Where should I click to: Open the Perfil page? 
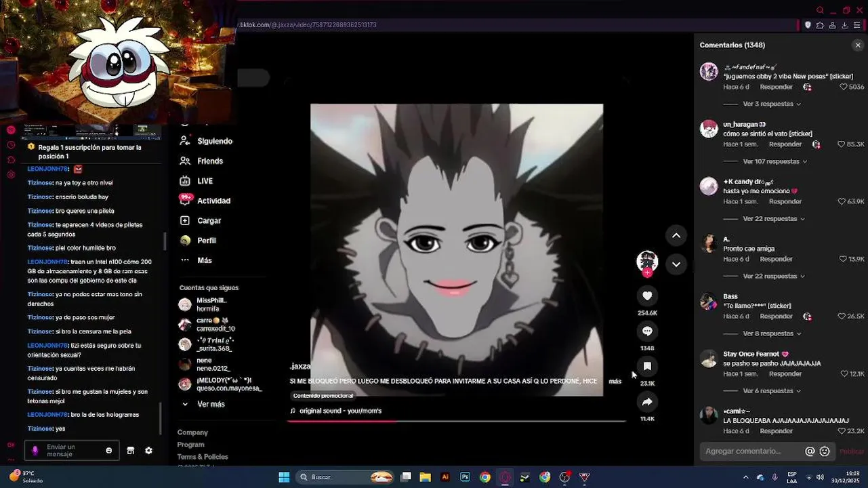[199, 241]
